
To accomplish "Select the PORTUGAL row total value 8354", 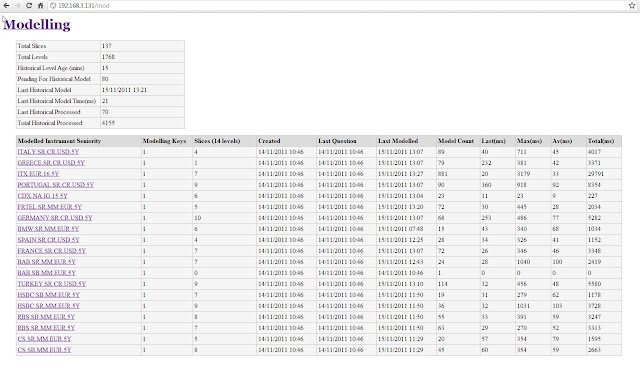I will [x=594, y=185].
